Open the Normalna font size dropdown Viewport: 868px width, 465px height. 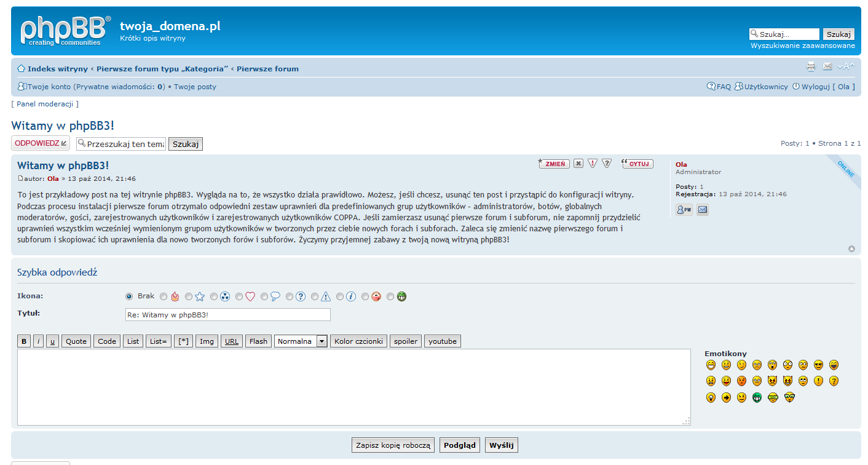coord(301,341)
